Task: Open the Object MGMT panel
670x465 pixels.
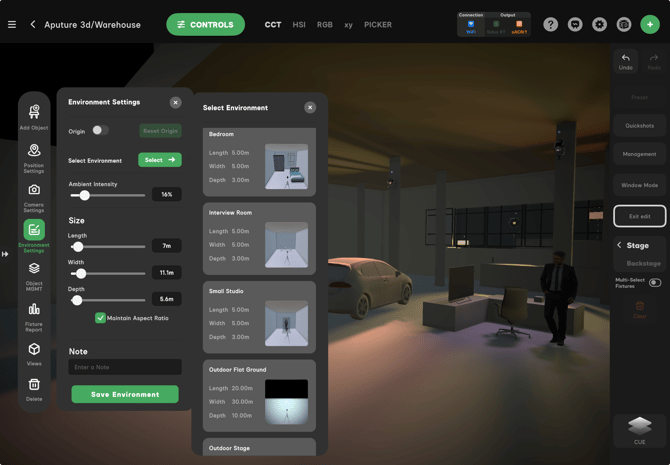Action: (34, 274)
